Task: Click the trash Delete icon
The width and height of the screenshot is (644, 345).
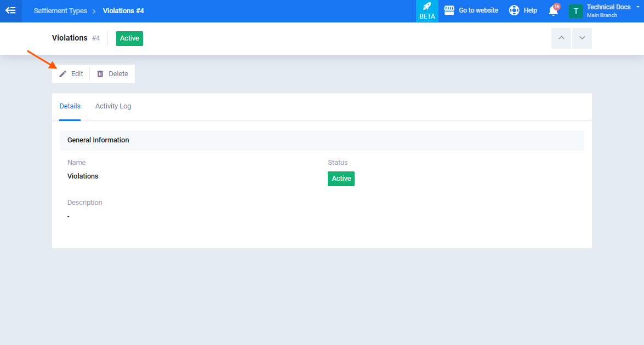Action: click(x=100, y=74)
